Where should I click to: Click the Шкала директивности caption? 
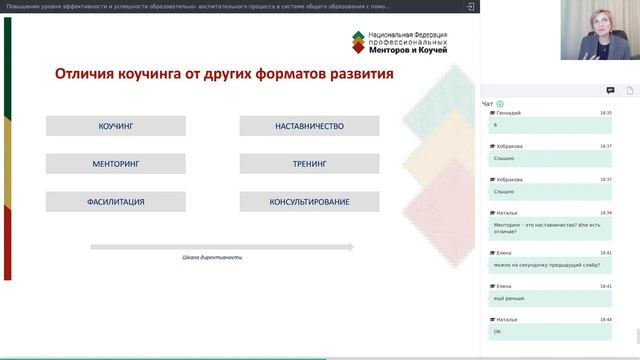pos(212,258)
